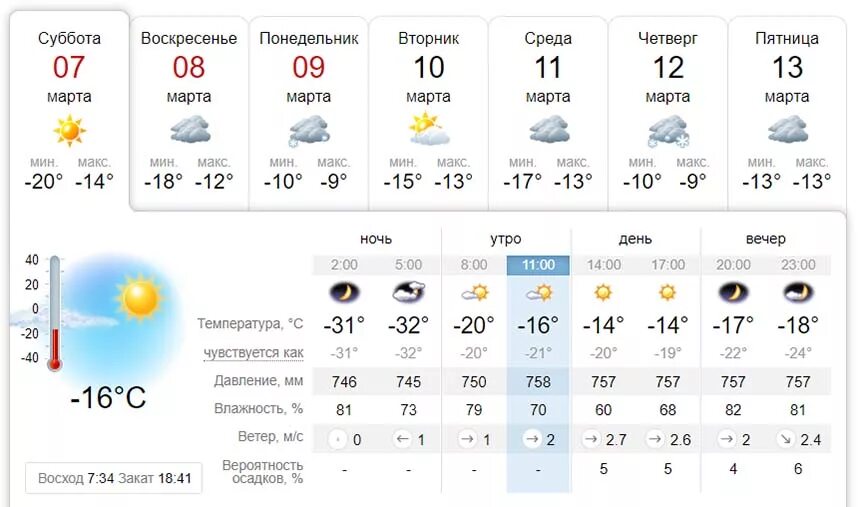Select the Воскресенье 08 марта tab
This screenshot has width=860, height=507.
(x=189, y=112)
